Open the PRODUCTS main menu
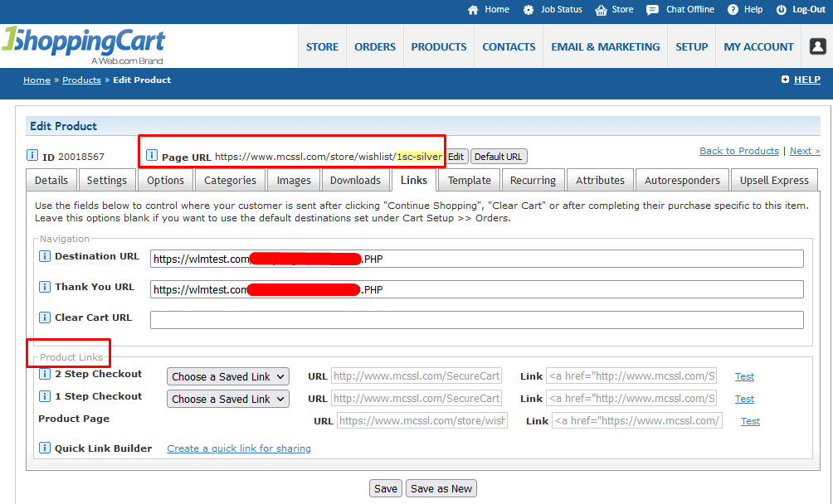Viewport: 833px width, 504px height. click(439, 46)
